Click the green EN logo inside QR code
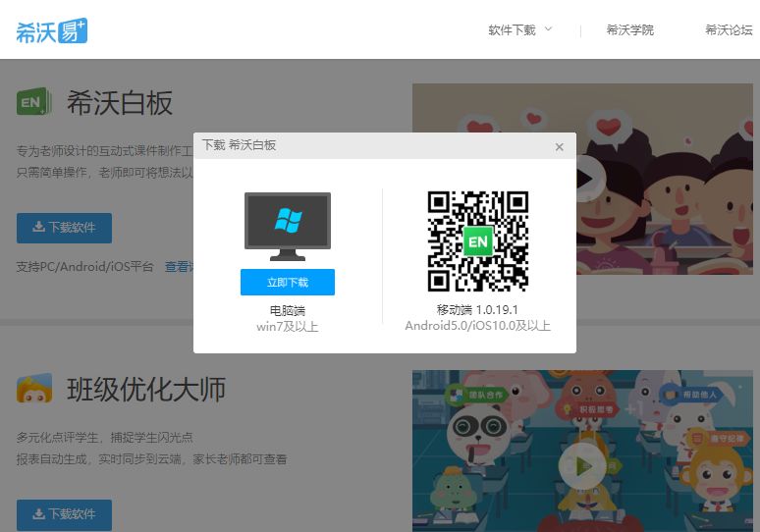 [477, 241]
